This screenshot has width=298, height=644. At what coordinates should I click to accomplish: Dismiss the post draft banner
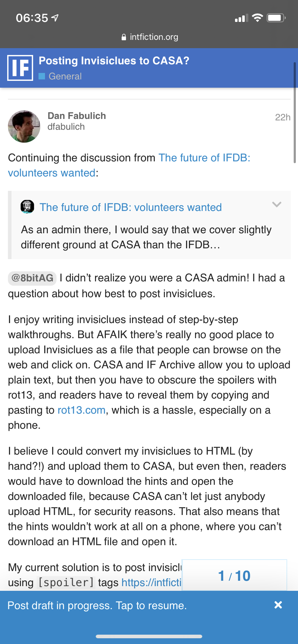click(x=278, y=605)
